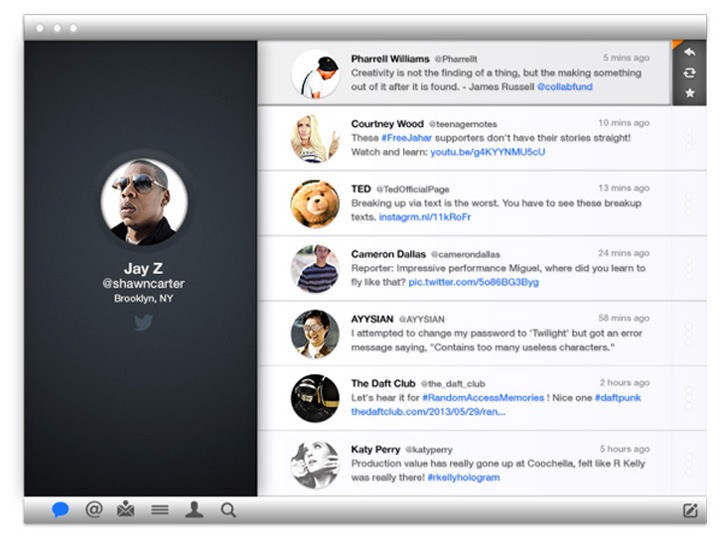Click the @AYYSIAN handle
The height and width of the screenshot is (540, 720).
[422, 319]
